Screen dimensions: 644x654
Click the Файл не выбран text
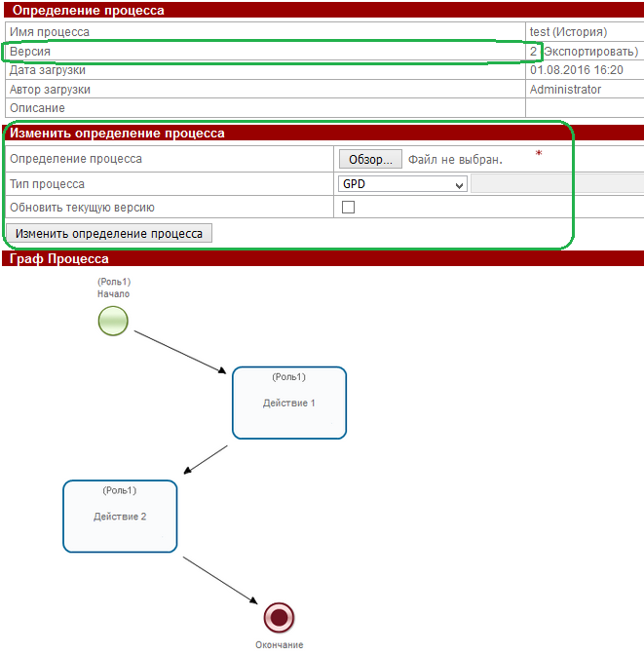click(455, 159)
